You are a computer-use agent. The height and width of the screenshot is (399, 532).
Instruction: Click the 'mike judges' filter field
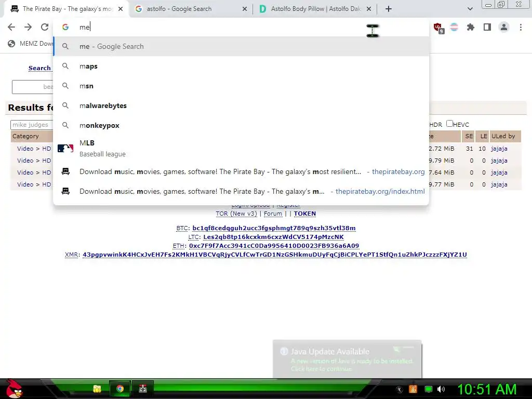(32, 125)
